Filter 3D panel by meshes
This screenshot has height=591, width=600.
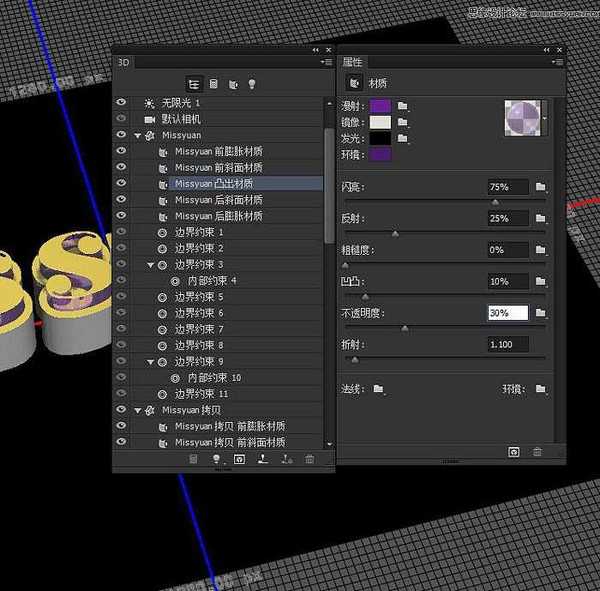(214, 84)
